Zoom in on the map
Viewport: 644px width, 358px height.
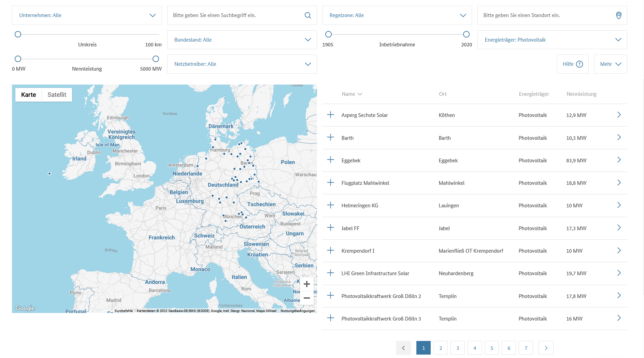(306, 284)
